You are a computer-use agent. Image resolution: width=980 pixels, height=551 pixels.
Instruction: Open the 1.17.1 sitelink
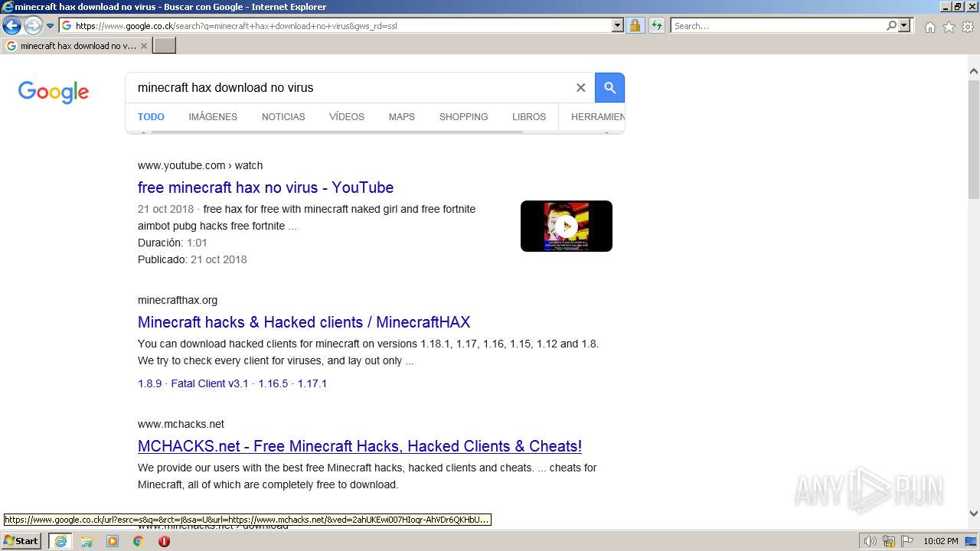tap(312, 383)
